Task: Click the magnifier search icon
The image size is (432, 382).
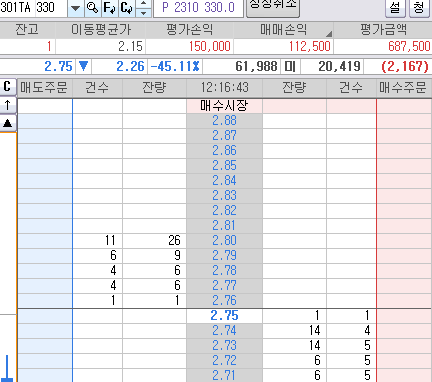Action: click(93, 8)
